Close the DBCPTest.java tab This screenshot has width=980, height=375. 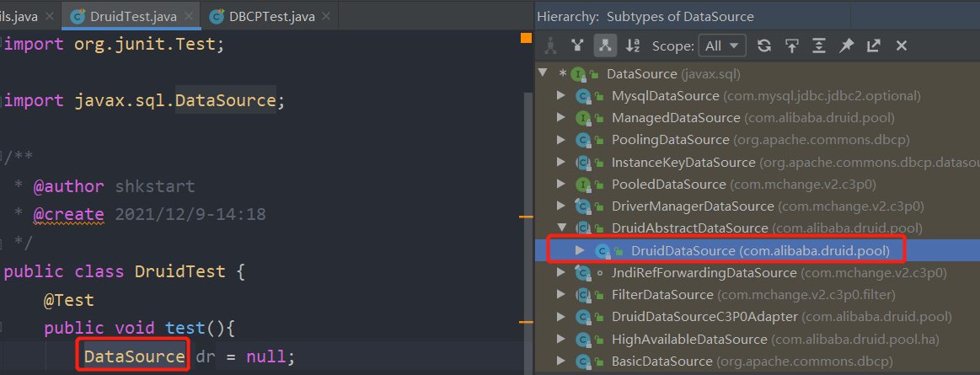pos(325,17)
